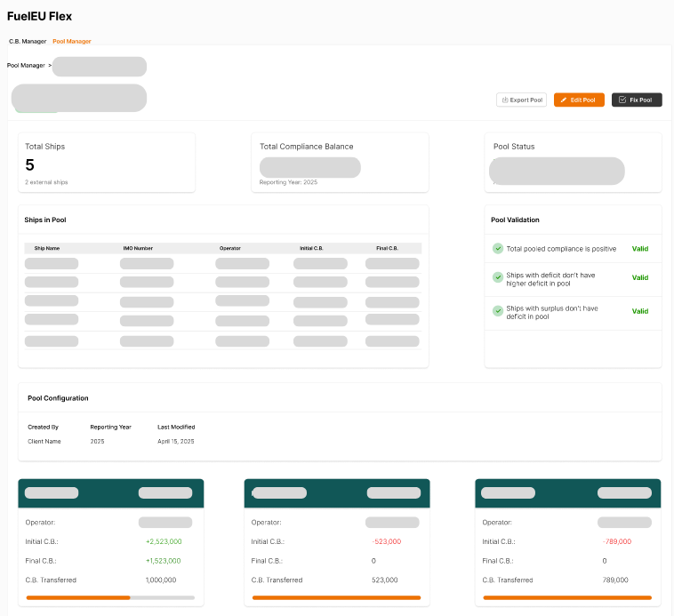Click the Export Pool button
Viewport: 674px width, 616px height.
coord(521,100)
